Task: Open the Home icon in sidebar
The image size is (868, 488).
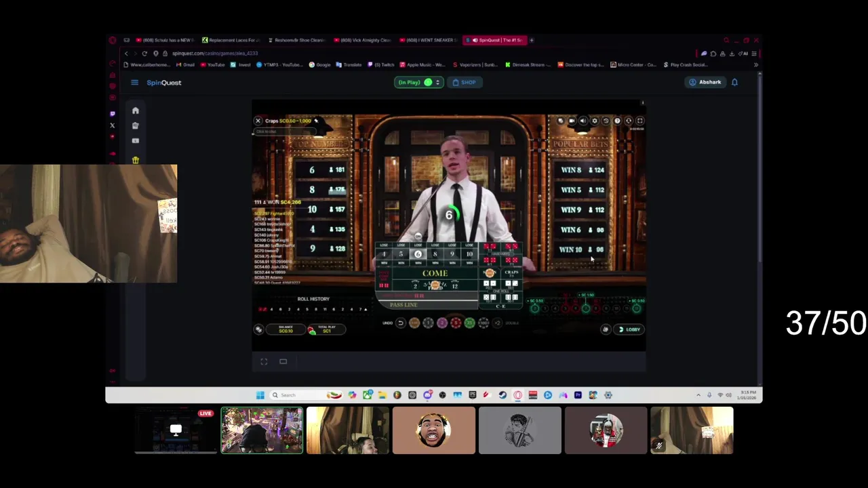Action: click(x=135, y=110)
